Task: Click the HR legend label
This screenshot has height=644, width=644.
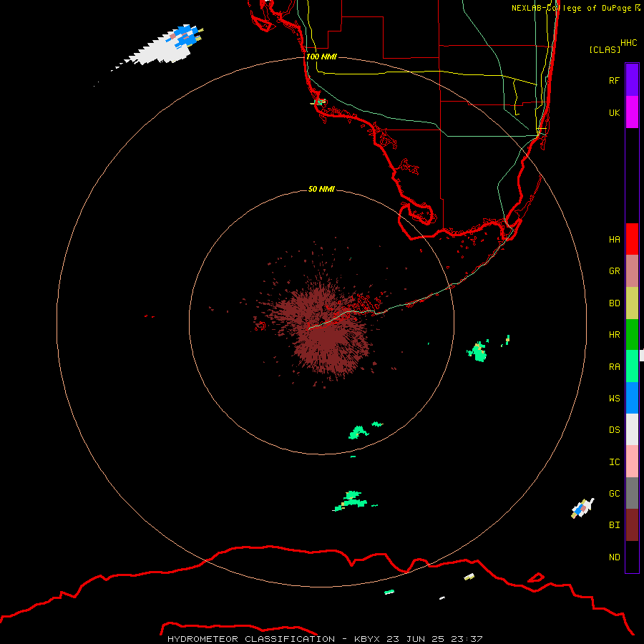Action: coord(614,335)
